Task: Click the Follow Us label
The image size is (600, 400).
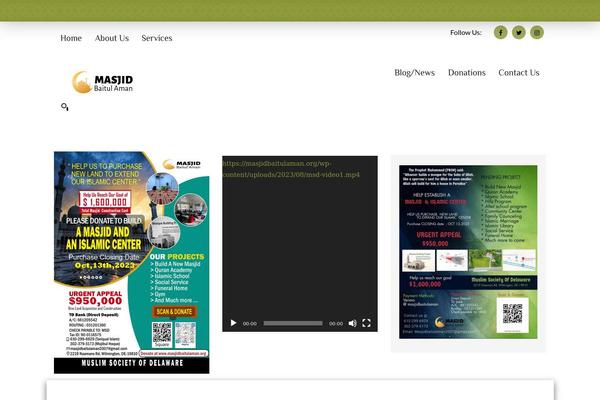Action: (466, 33)
